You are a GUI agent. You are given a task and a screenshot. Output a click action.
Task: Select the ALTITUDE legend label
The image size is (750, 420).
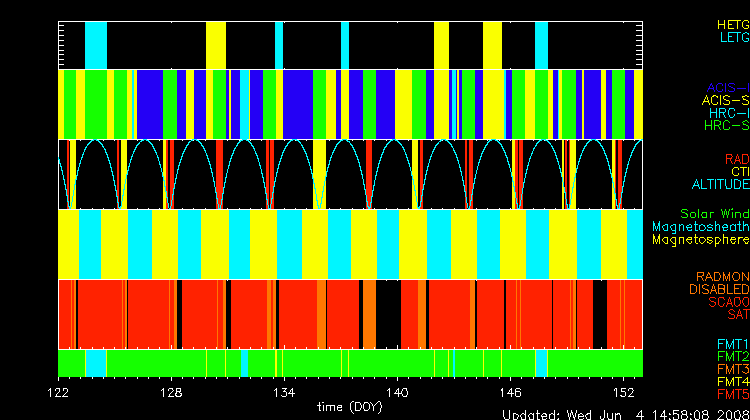(x=720, y=185)
